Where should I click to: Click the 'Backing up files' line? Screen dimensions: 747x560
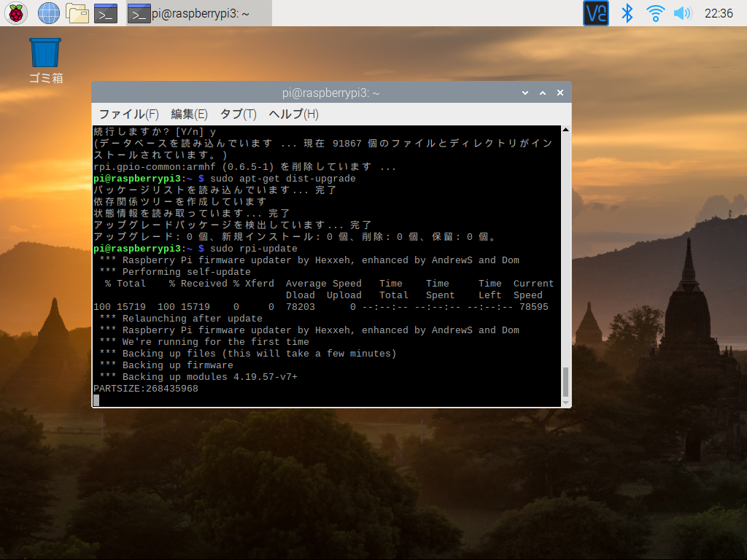248,354
